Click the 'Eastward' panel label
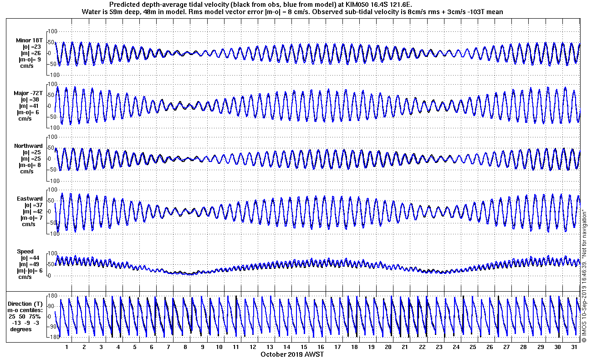This screenshot has width=592, height=364. click(30, 199)
